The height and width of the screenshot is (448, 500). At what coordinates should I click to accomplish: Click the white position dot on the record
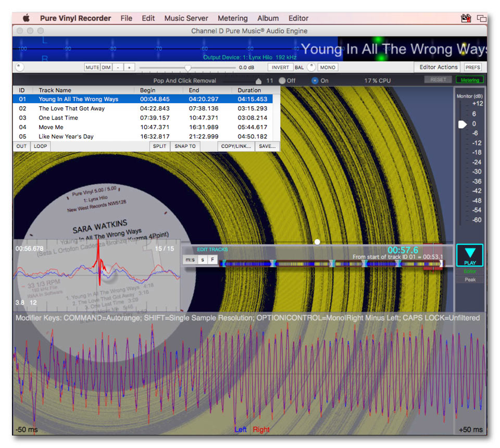[x=317, y=242]
